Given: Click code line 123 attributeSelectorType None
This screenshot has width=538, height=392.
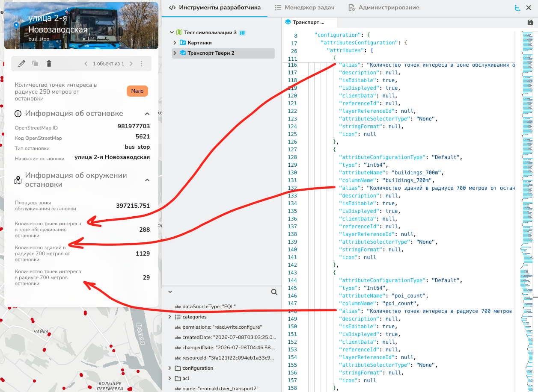Looking at the screenshot, I should pyautogui.click(x=388, y=119).
